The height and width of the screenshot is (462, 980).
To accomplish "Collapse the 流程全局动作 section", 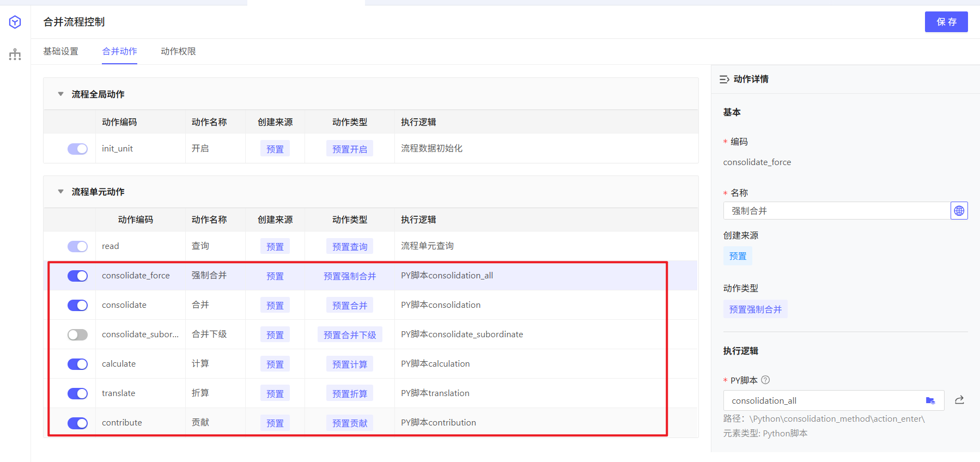I will [x=60, y=94].
